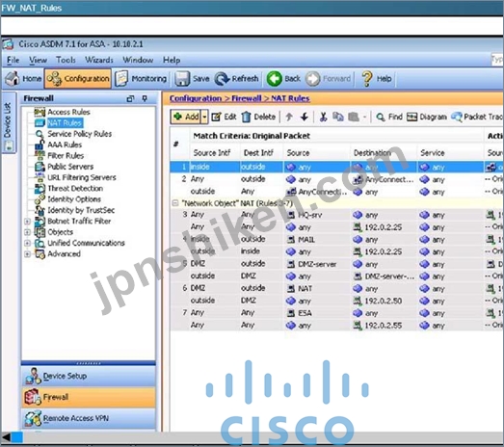
Task: Open URL Filtering Servers item
Action: pyautogui.click(x=82, y=177)
